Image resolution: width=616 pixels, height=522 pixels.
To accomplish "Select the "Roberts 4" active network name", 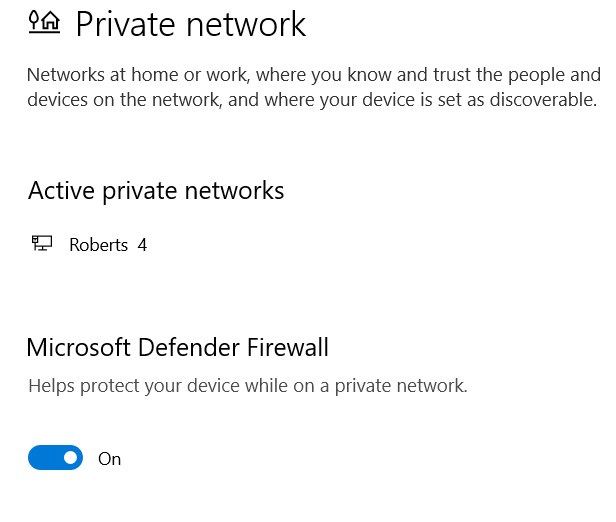I will (x=108, y=244).
